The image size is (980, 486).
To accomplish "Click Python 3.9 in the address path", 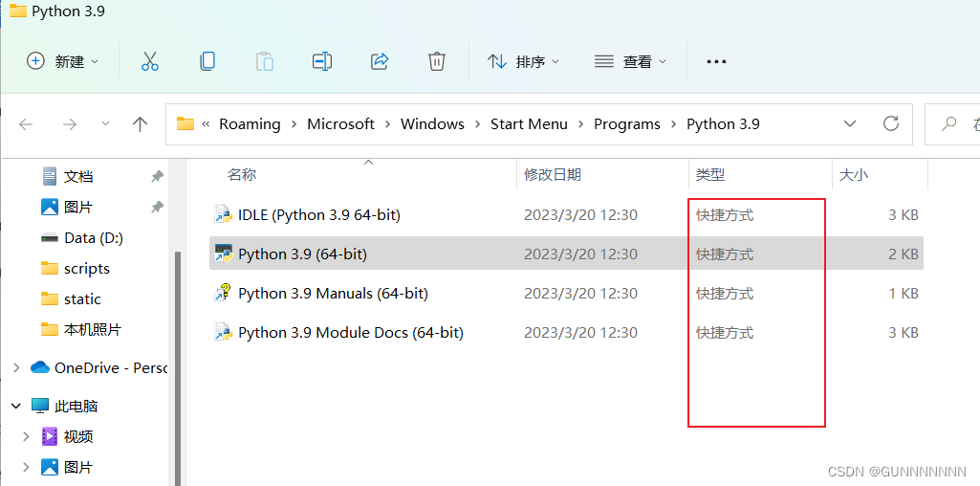I will 723,123.
